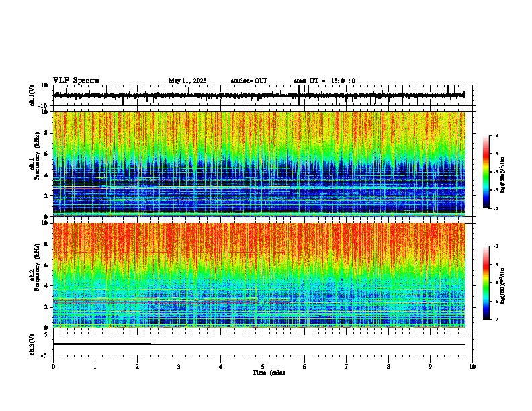The height and width of the screenshot is (411, 532).
Task: Click the time axis tick label "2"
Action: click(x=137, y=367)
